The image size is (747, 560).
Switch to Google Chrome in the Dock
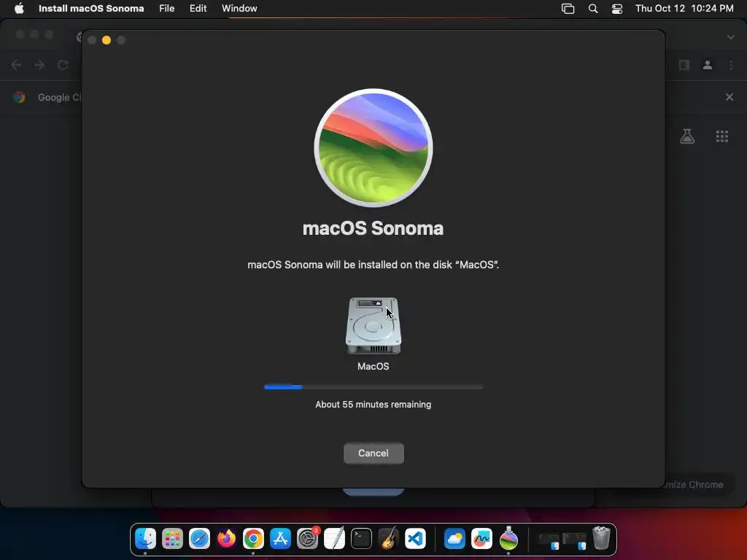253,539
